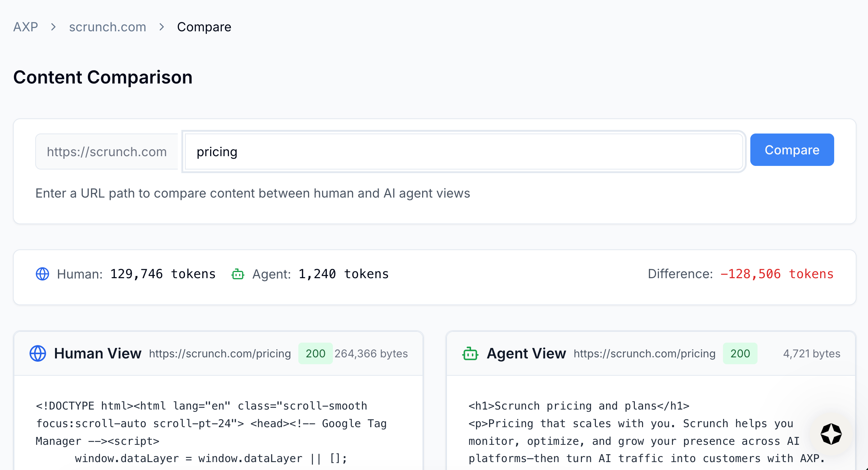Open the AXP breadcrumb link
The width and height of the screenshot is (868, 470).
(x=26, y=27)
